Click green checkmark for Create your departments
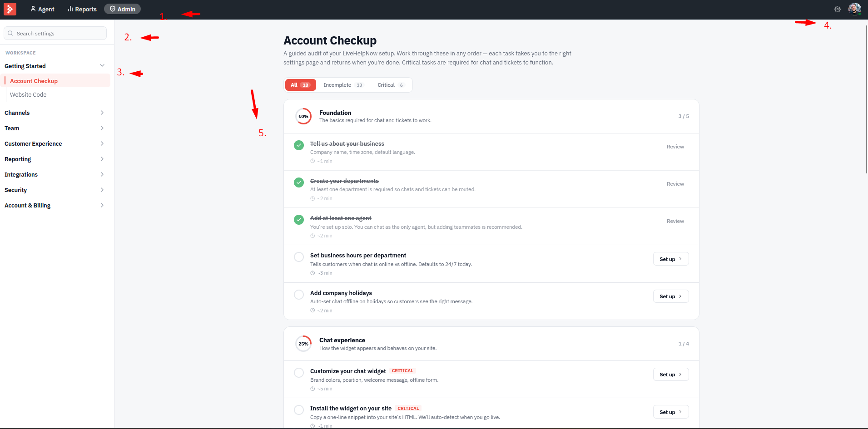The width and height of the screenshot is (868, 429). coord(299,182)
